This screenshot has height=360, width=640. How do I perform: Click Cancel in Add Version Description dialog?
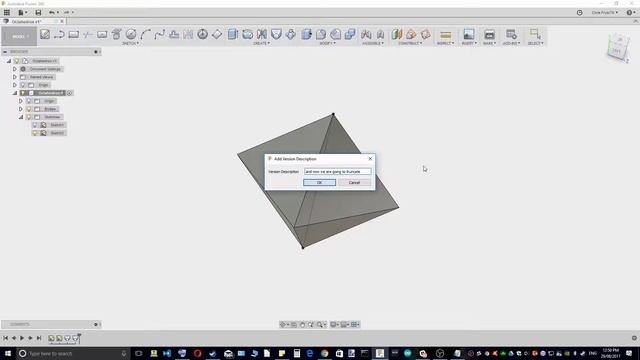(x=354, y=182)
